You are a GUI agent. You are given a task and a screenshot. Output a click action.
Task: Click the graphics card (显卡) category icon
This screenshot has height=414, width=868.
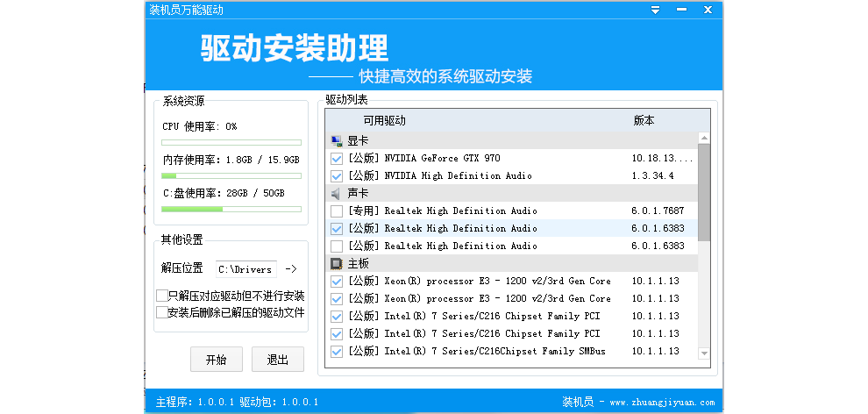tap(337, 140)
